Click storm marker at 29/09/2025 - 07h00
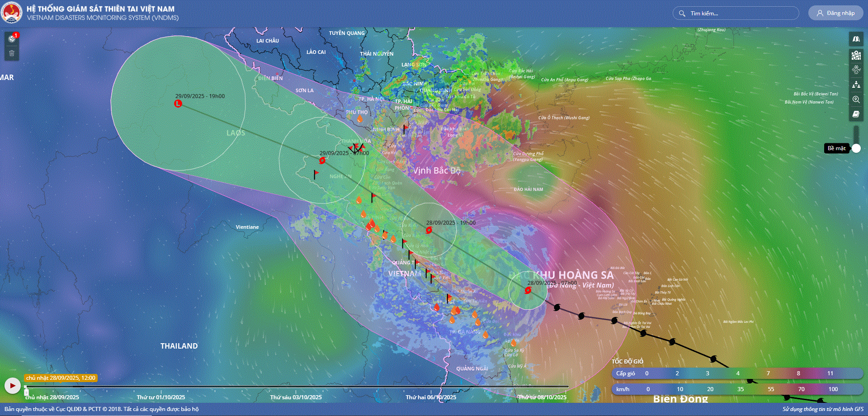The width and height of the screenshot is (868, 416). [322, 161]
